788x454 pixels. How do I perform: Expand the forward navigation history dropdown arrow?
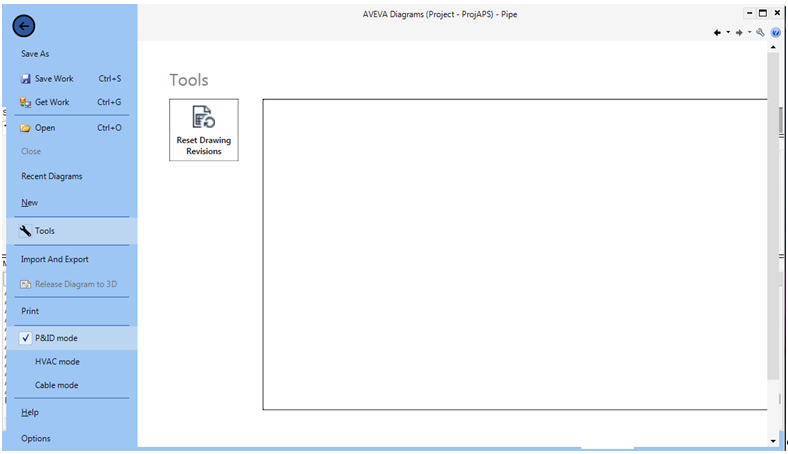point(749,33)
